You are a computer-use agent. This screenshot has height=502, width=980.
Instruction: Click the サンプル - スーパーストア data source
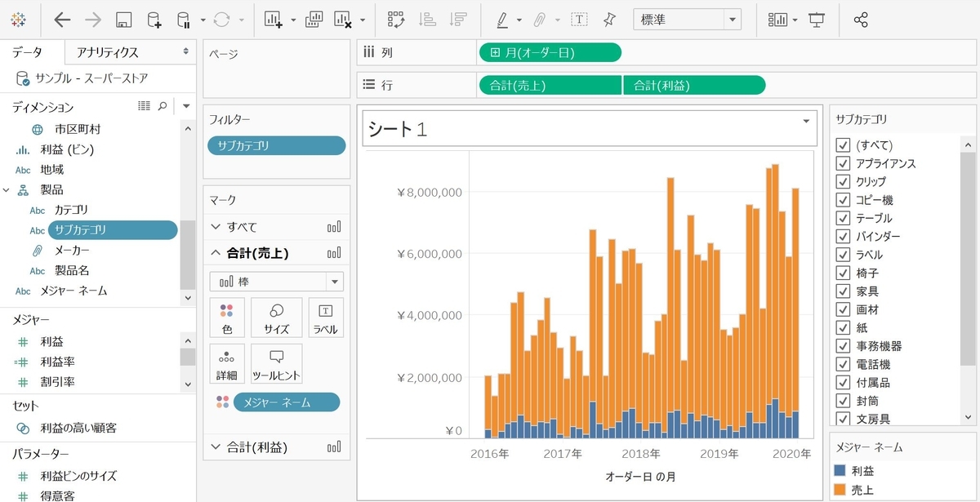click(91, 79)
